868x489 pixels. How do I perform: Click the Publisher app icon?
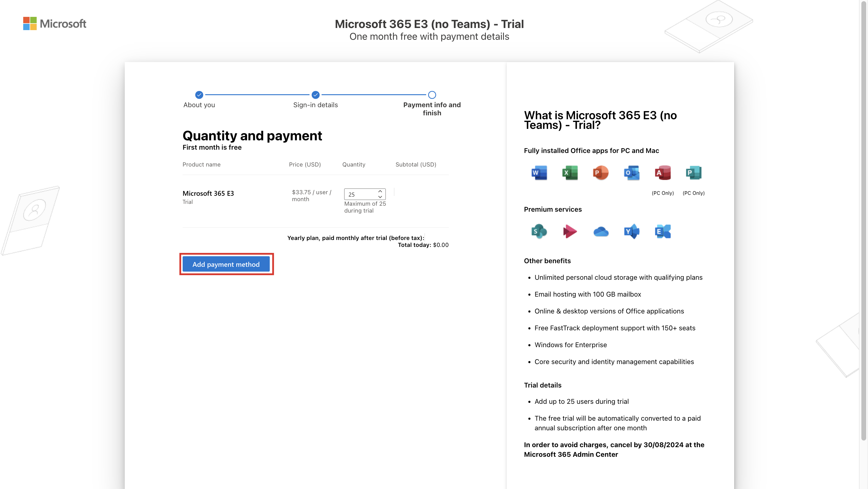pyautogui.click(x=693, y=173)
